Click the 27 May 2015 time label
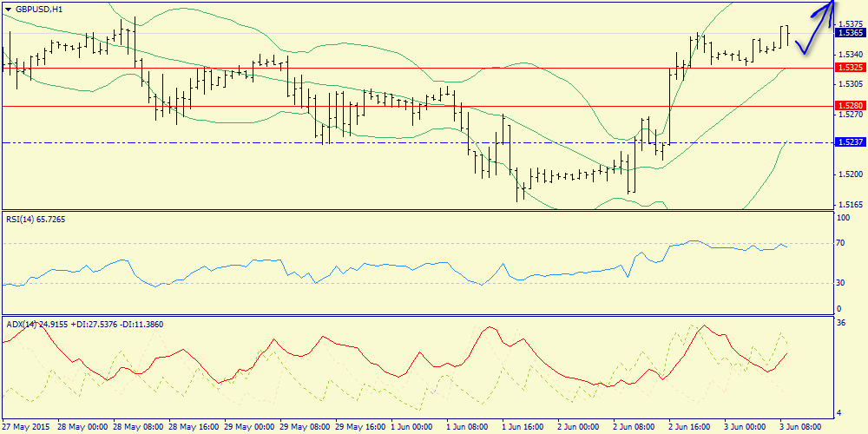The width and height of the screenshot is (868, 434). 25,427
